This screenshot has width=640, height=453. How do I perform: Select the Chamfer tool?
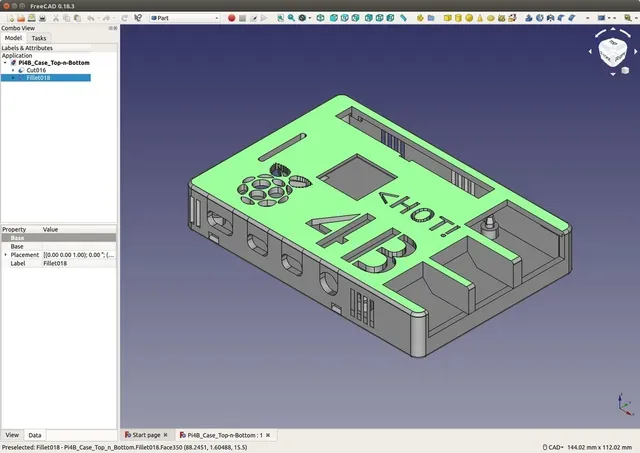point(572,18)
